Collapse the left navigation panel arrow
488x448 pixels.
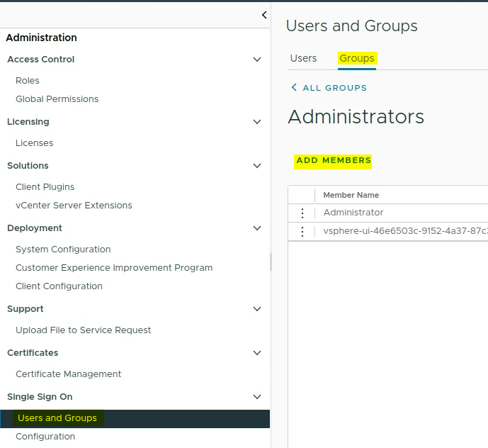263,15
